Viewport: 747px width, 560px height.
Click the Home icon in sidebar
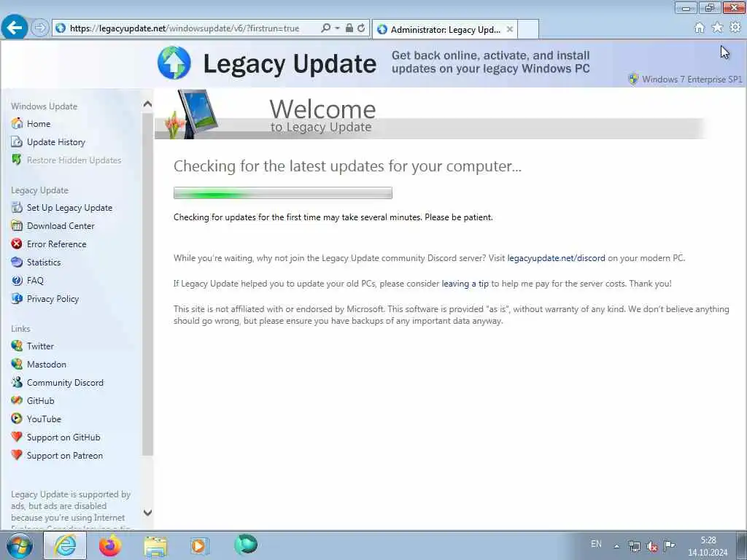pyautogui.click(x=17, y=123)
